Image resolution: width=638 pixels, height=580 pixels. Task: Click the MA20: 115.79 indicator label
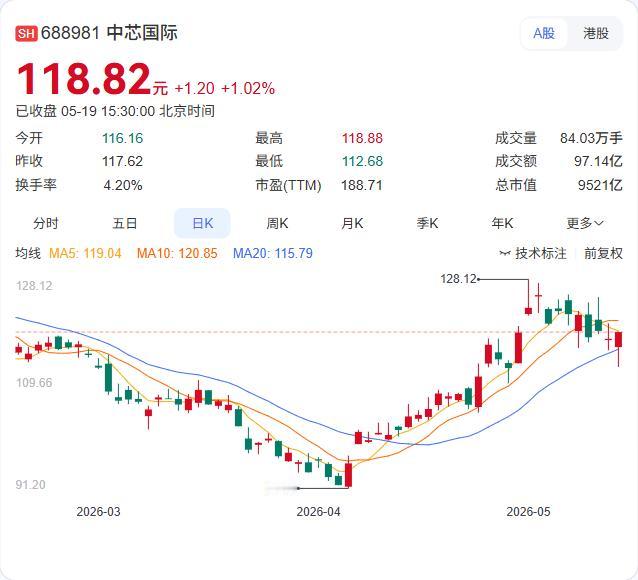pyautogui.click(x=273, y=254)
